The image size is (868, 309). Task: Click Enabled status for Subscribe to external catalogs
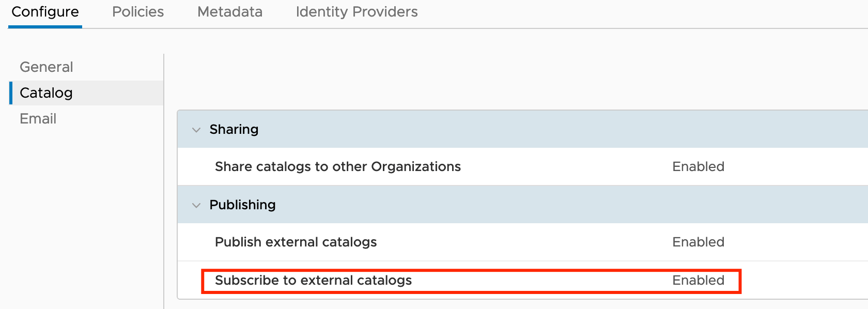pyautogui.click(x=698, y=280)
